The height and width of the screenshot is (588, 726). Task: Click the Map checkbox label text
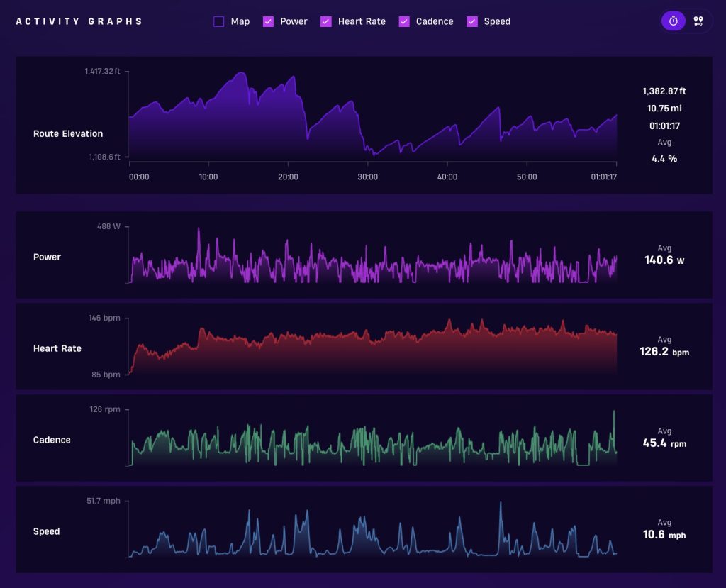(x=240, y=22)
